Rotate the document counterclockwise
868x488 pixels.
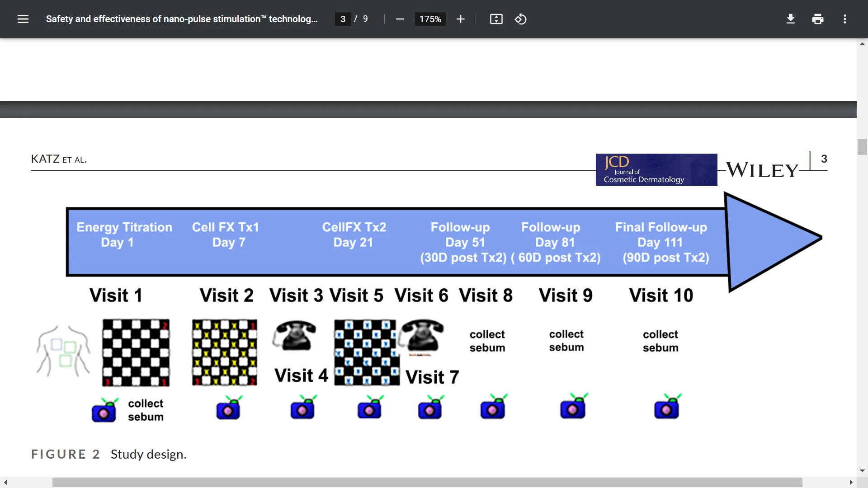(520, 19)
